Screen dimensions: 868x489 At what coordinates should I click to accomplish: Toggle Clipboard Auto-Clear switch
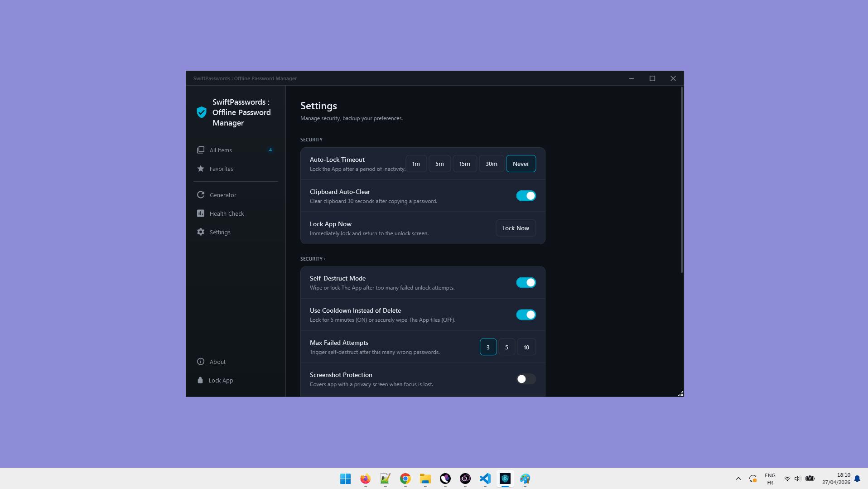(526, 196)
